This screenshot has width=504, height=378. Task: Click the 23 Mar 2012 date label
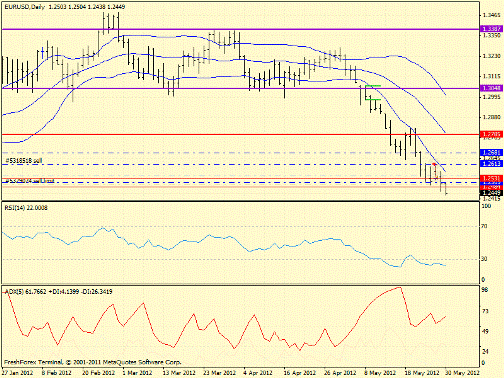tap(219, 372)
